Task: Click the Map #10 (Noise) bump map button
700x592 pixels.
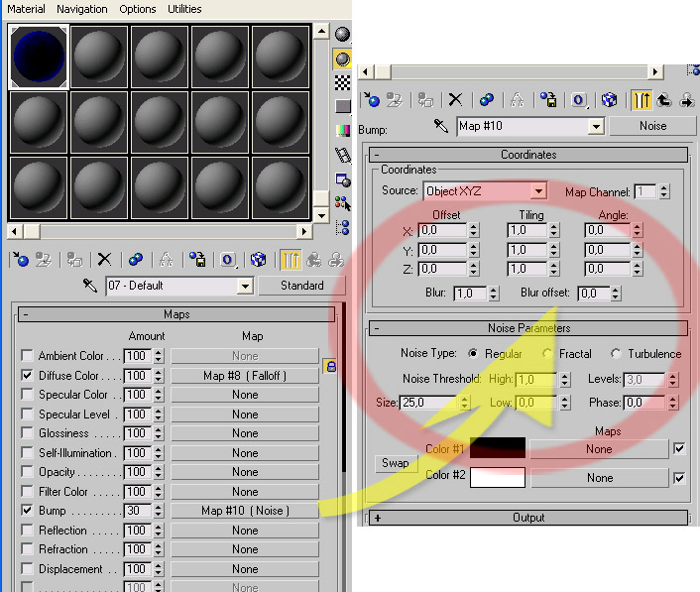Action: coord(245,511)
